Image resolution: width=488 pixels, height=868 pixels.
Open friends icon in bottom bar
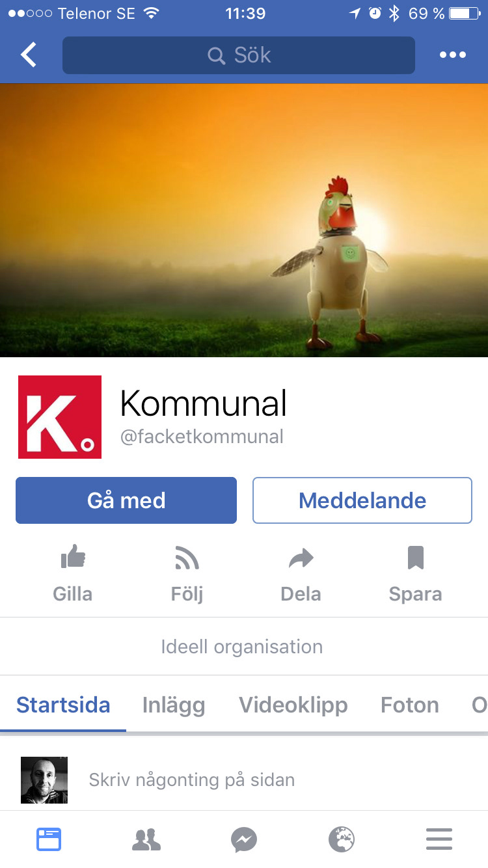(x=146, y=839)
